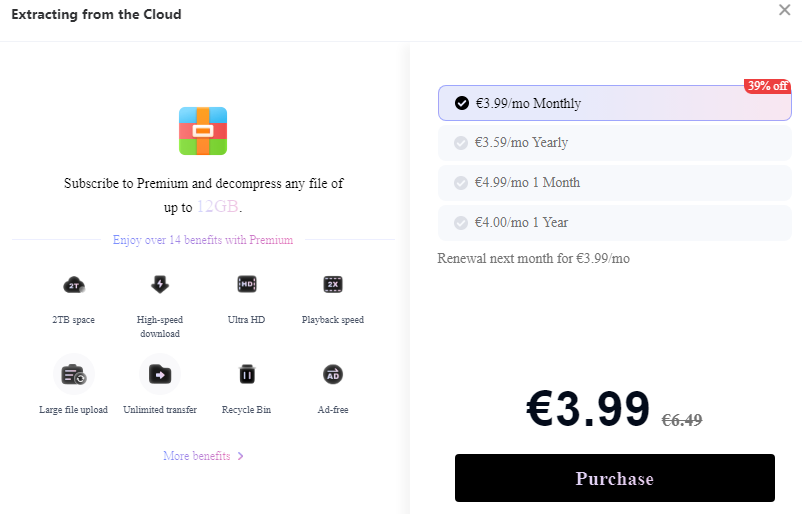Close the Extracting from the Cloud dialog

[x=785, y=10]
